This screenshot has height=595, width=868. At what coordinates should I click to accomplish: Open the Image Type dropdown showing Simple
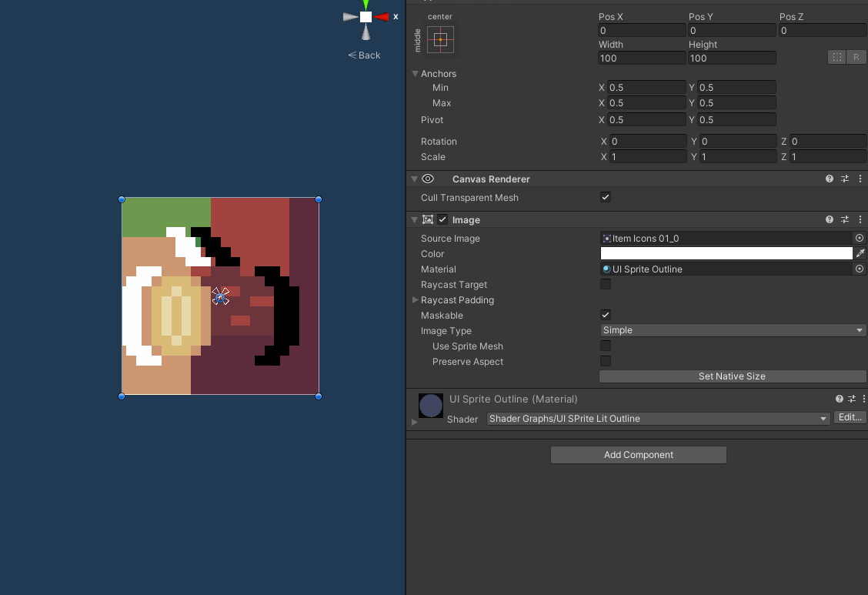732,329
